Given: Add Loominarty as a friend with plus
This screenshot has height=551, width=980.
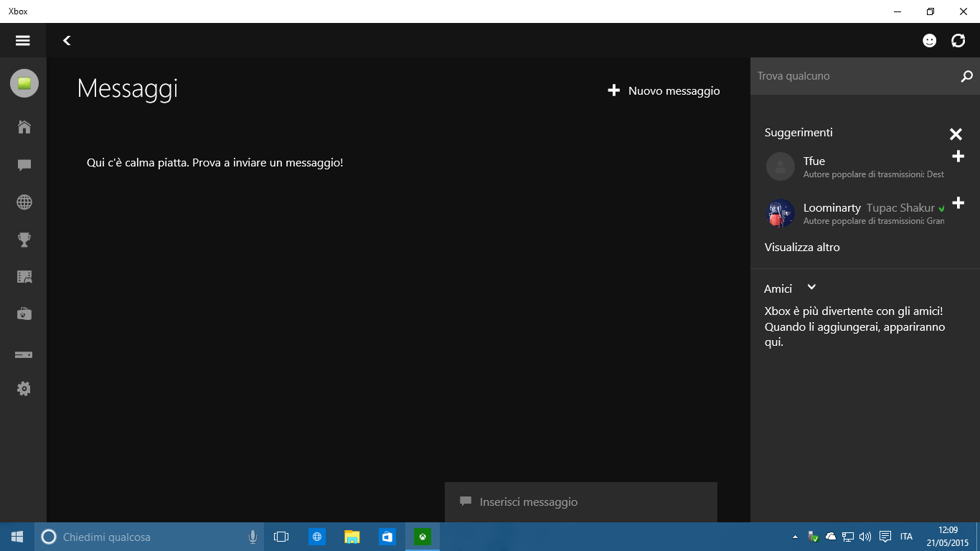Looking at the screenshot, I should [958, 203].
